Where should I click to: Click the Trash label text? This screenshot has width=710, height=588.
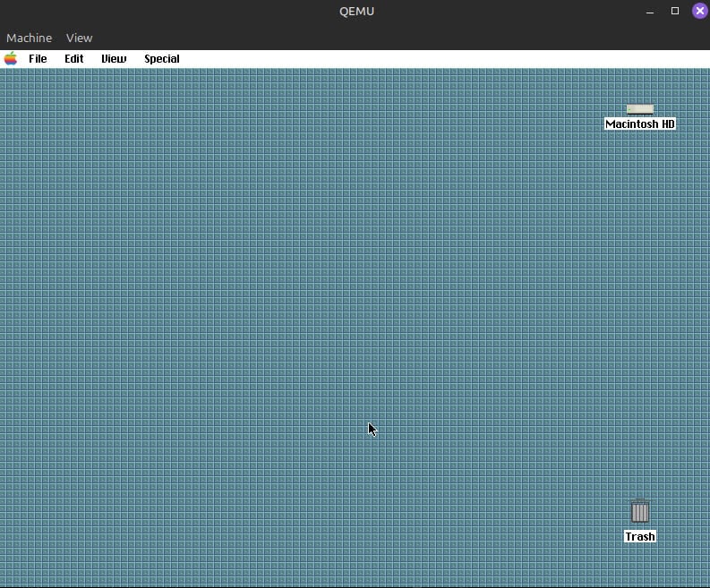[x=640, y=537]
